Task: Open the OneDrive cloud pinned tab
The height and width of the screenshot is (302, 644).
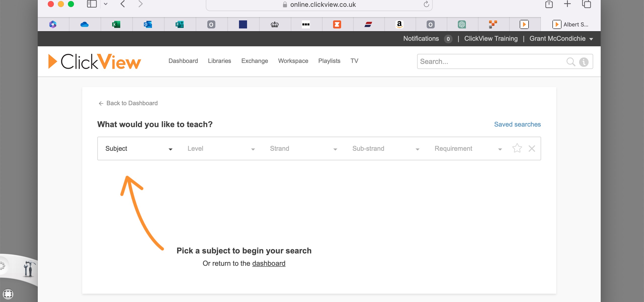Action: click(85, 24)
